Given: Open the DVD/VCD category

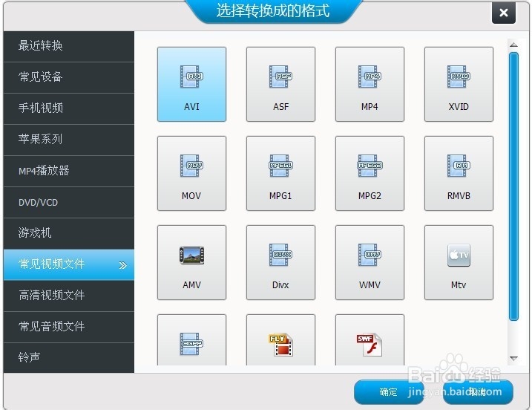Looking at the screenshot, I should (69, 202).
